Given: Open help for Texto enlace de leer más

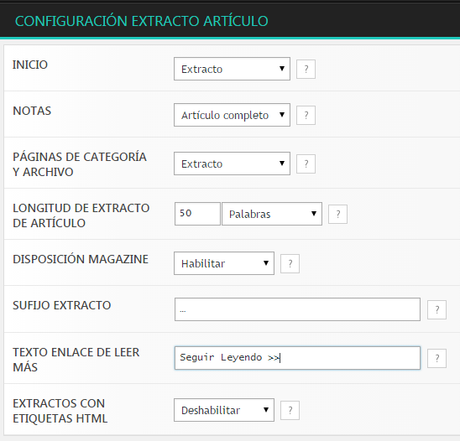Looking at the screenshot, I should (x=437, y=358).
